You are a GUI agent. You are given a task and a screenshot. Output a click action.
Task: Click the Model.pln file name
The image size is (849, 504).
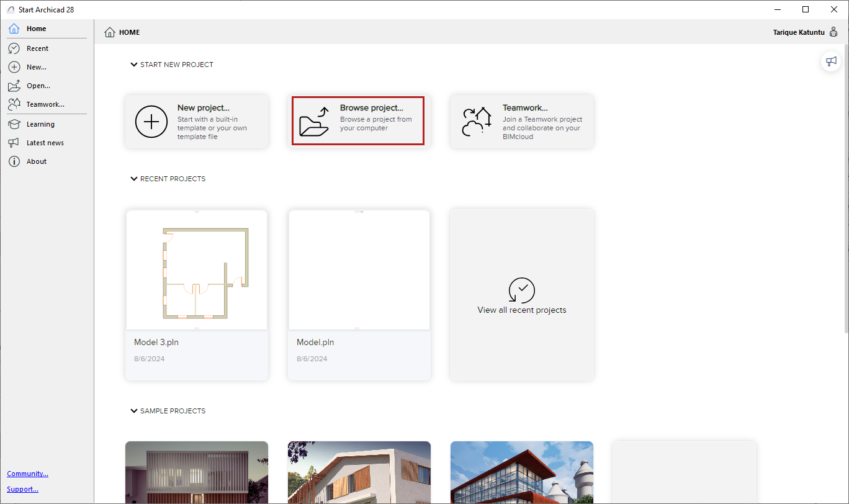click(315, 342)
